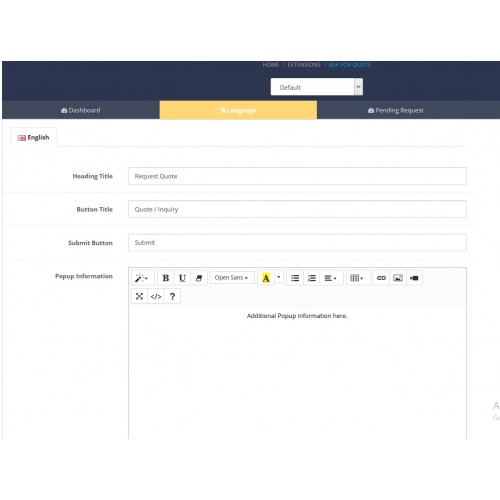The width and height of the screenshot is (500, 500).
Task: Insert a link with the chain icon
Action: point(381,278)
